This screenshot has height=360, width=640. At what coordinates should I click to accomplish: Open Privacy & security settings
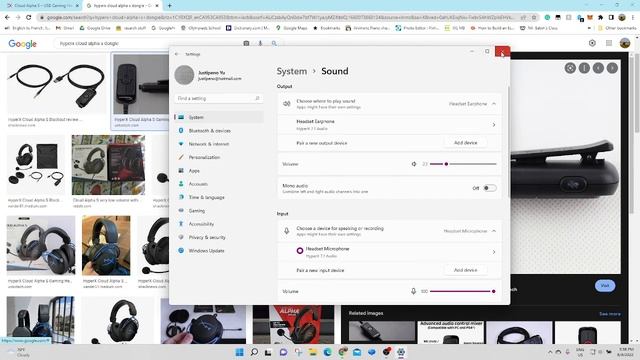click(219, 237)
